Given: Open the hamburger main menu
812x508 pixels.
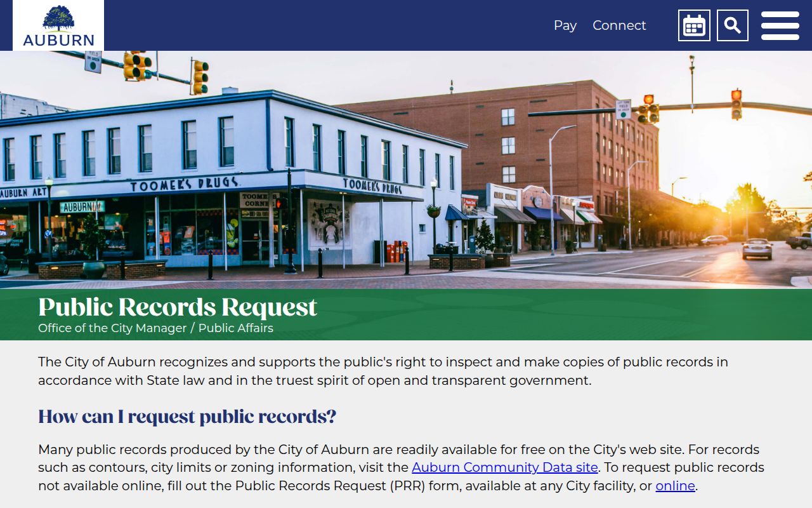Looking at the screenshot, I should 780,25.
